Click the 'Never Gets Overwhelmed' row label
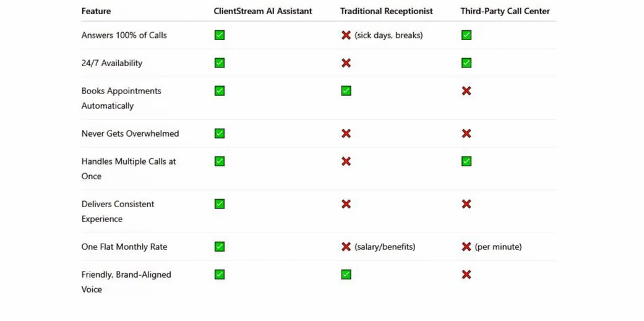 (130, 134)
